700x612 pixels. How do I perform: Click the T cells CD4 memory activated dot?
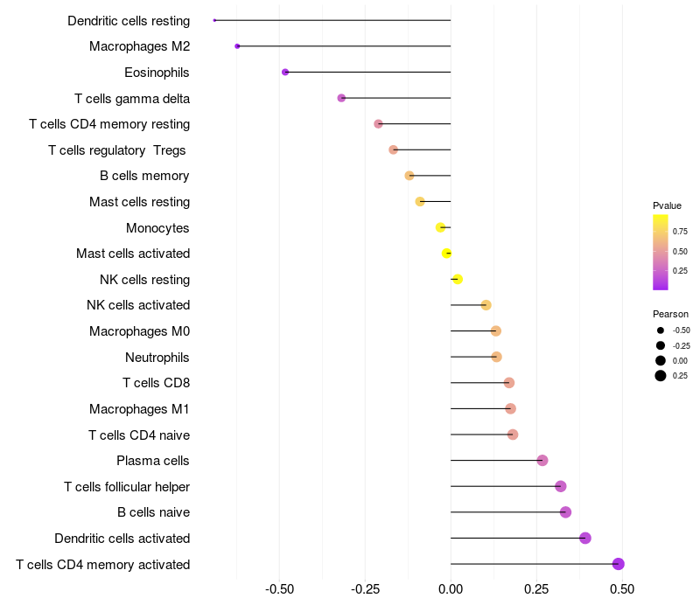coord(619,564)
